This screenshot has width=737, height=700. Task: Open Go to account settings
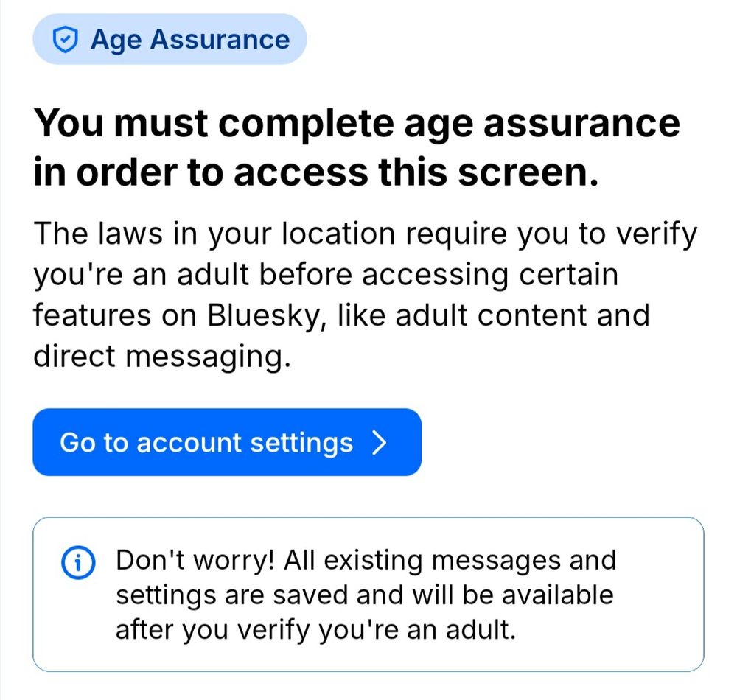point(227,442)
